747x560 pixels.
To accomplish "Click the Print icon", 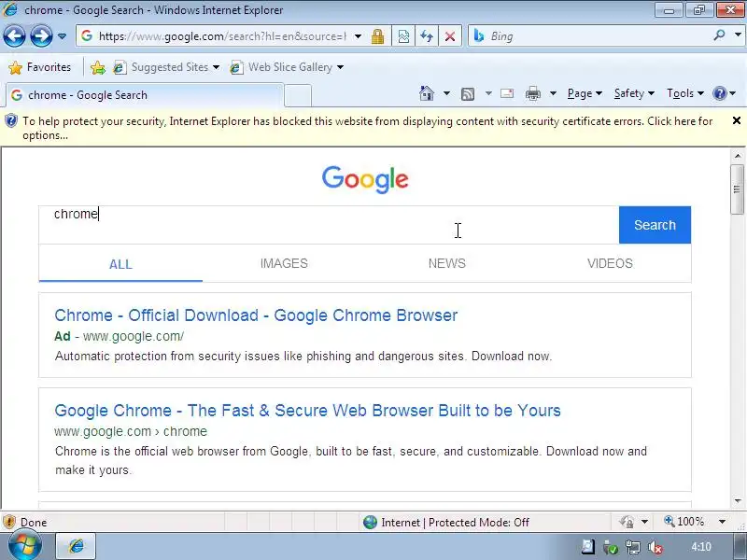I will pos(533,94).
